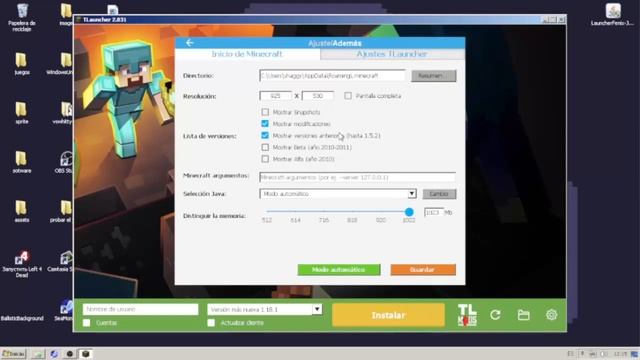The height and width of the screenshot is (360, 640).
Task: Click the refresh icon in bottom bar
Action: [x=496, y=315]
